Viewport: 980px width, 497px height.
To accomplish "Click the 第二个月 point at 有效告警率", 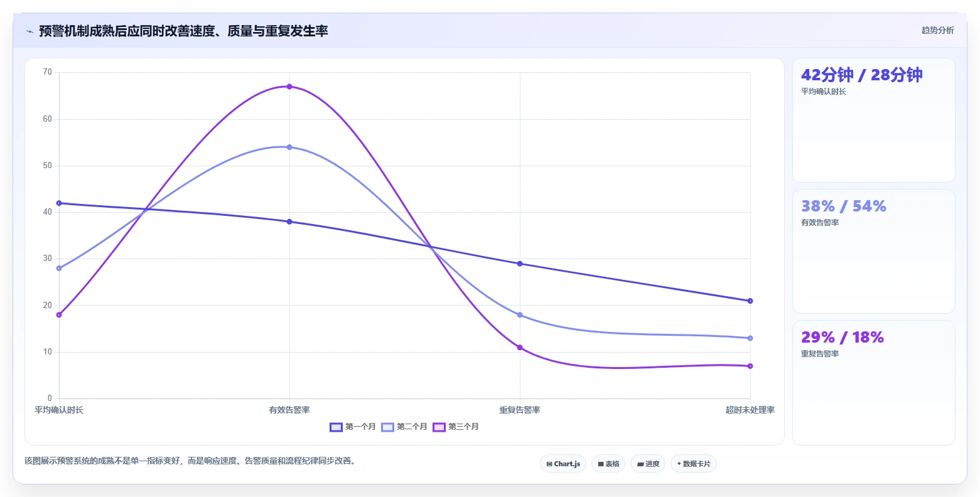I will pyautogui.click(x=289, y=147).
